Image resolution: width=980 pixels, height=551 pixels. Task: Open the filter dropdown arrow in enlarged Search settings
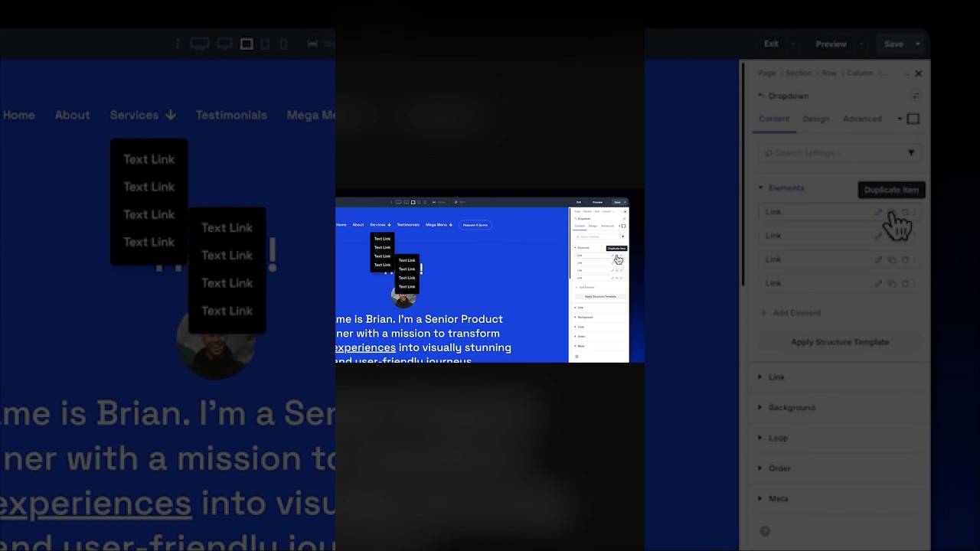[x=911, y=153]
